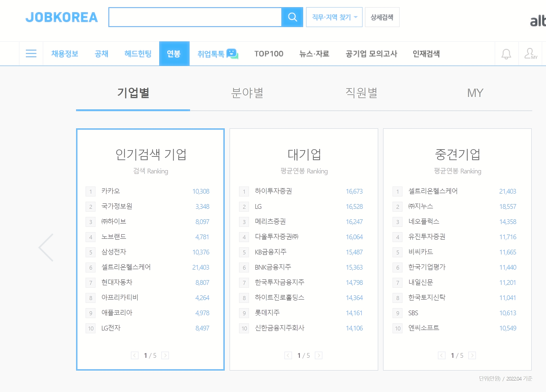
Task: Open 신한금융지주회사 company entry
Action: tap(279, 328)
